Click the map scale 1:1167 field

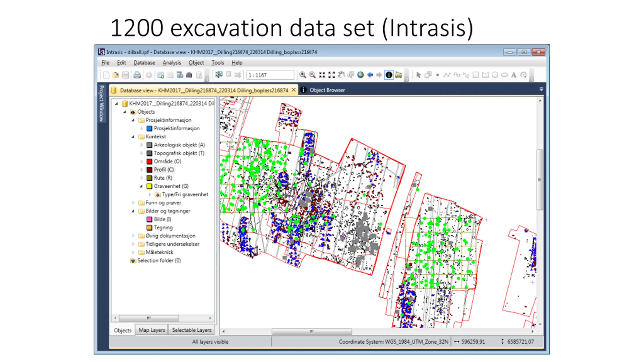[x=270, y=75]
